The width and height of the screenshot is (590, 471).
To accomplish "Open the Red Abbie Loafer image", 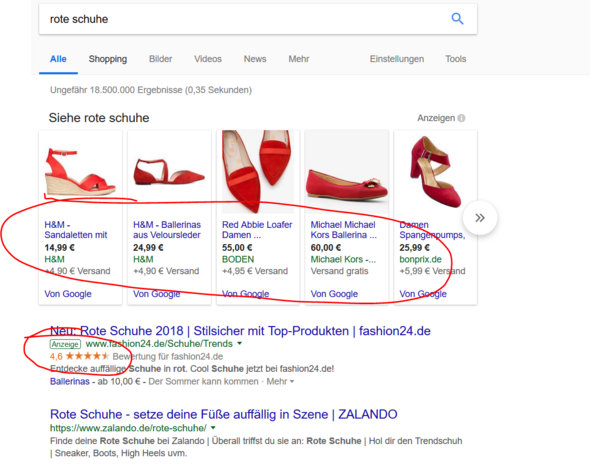I will pyautogui.click(x=258, y=172).
